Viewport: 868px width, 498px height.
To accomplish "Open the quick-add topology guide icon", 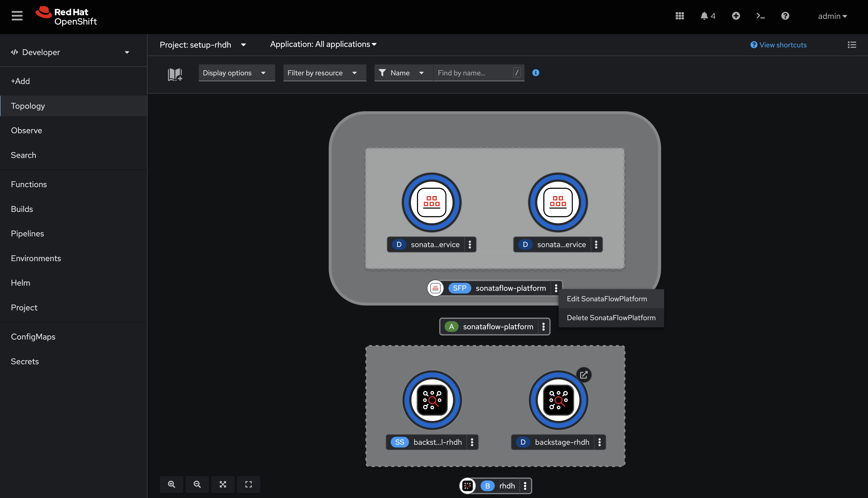I will tap(175, 74).
